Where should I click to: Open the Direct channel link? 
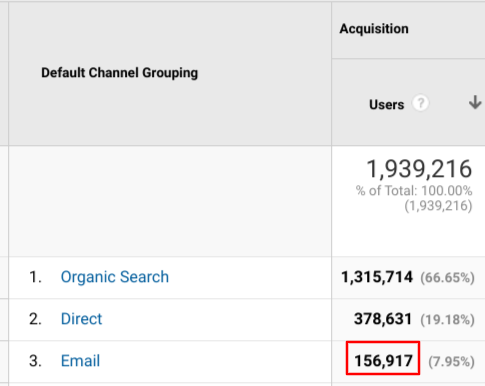click(x=81, y=319)
